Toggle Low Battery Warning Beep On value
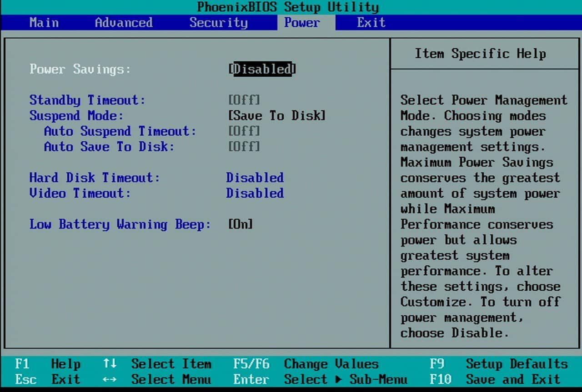The height and width of the screenshot is (392, 582). pyautogui.click(x=241, y=224)
